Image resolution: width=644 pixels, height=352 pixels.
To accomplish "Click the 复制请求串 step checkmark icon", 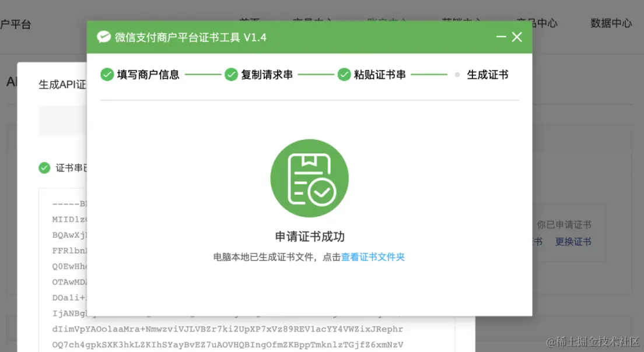I will coord(231,75).
